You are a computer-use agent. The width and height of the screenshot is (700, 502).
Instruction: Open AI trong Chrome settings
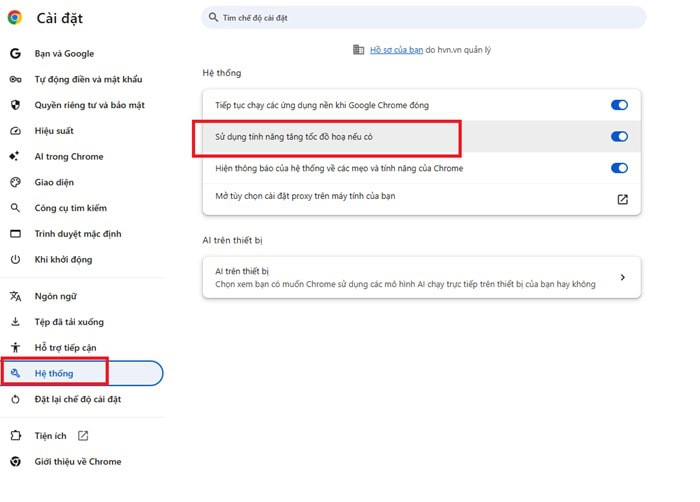(69, 157)
